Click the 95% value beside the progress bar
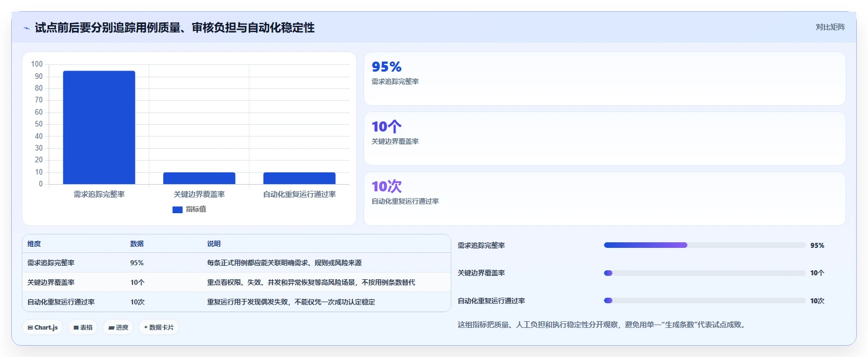Viewport: 868px width, 357px height. [x=817, y=246]
